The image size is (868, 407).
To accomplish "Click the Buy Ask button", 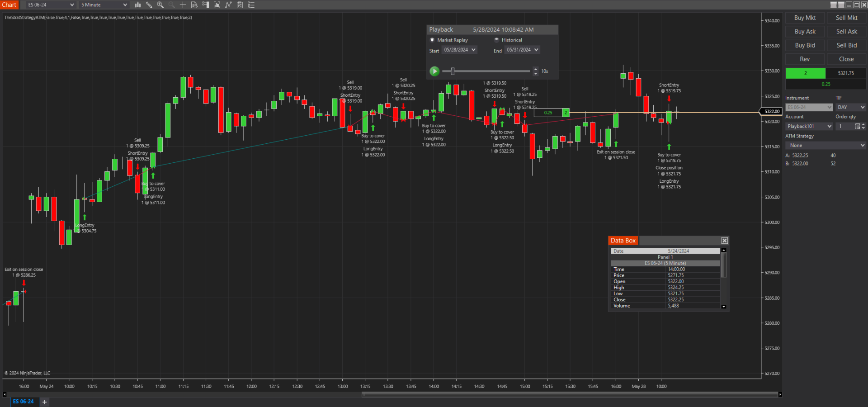I will click(x=805, y=32).
